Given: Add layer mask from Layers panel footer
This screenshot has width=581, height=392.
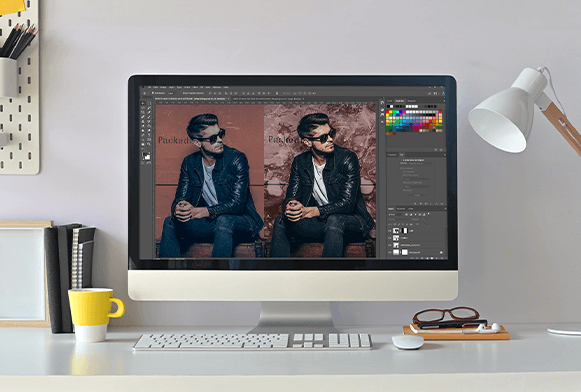Looking at the screenshot, I should (x=422, y=258).
